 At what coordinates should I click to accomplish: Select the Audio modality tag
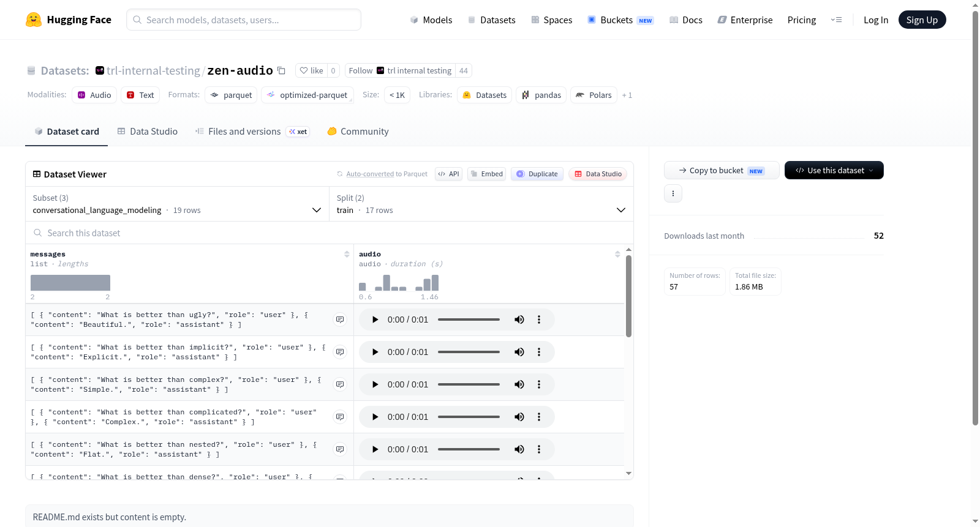click(94, 95)
